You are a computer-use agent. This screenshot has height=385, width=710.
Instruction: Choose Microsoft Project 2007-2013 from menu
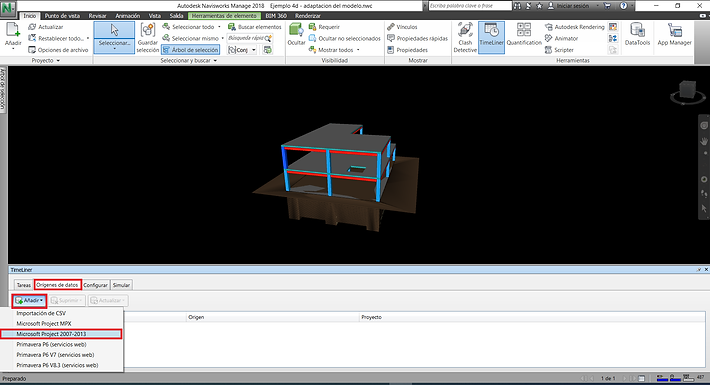61,334
